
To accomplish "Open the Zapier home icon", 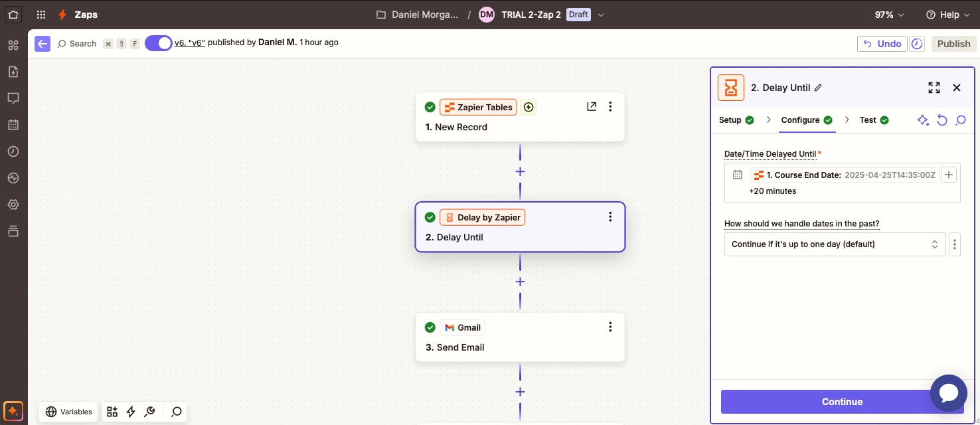I will (13, 14).
